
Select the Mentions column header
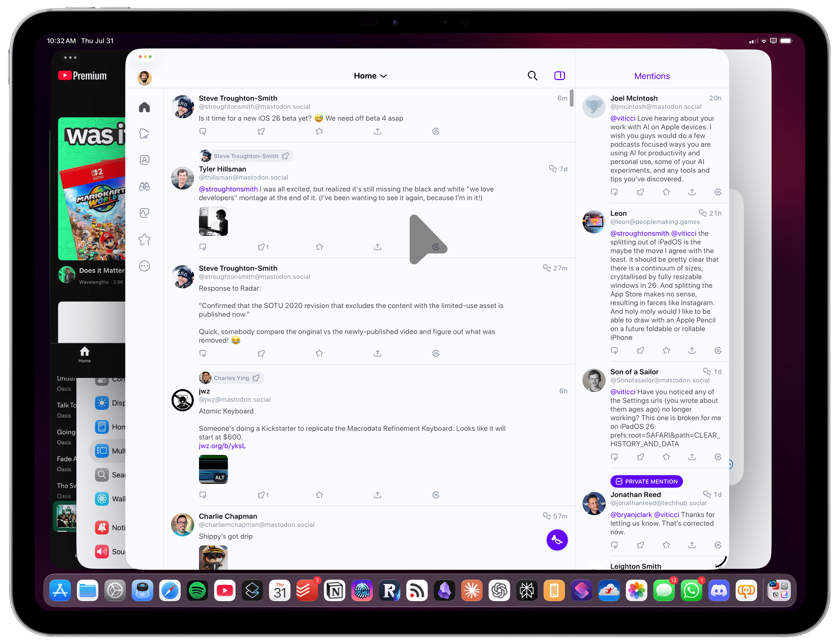coord(652,76)
